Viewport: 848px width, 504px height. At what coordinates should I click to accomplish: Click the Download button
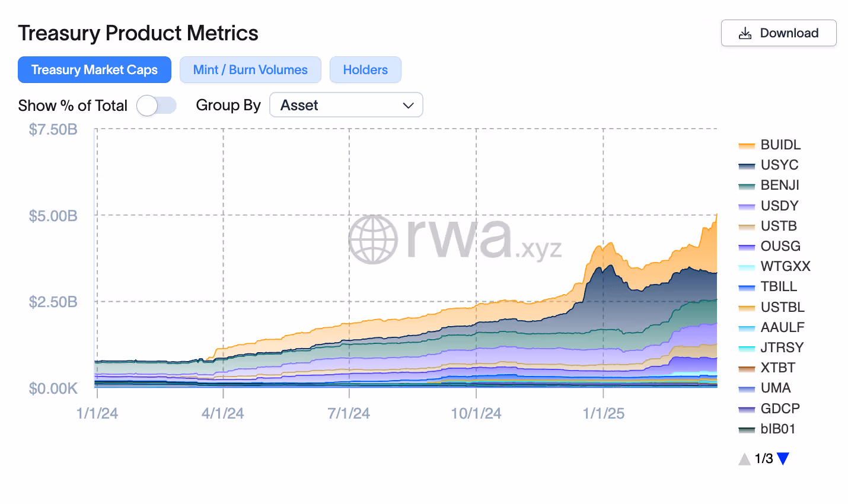pos(779,33)
